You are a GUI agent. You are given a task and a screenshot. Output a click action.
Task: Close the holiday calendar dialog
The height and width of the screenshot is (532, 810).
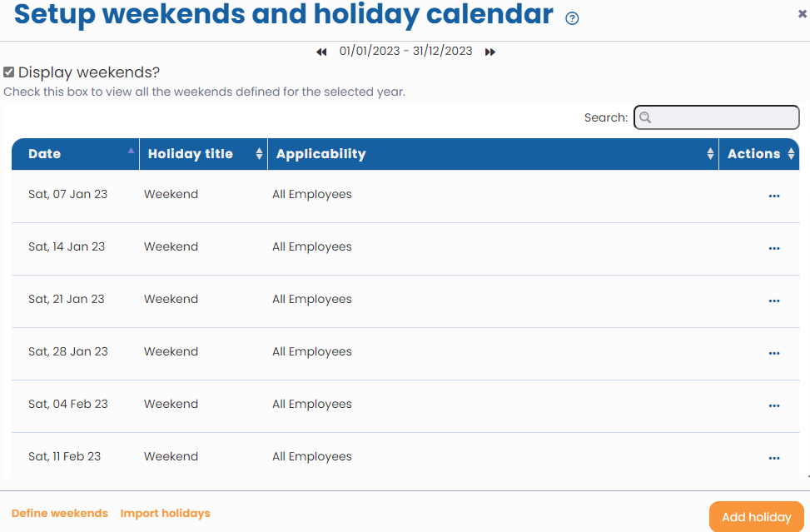802,14
